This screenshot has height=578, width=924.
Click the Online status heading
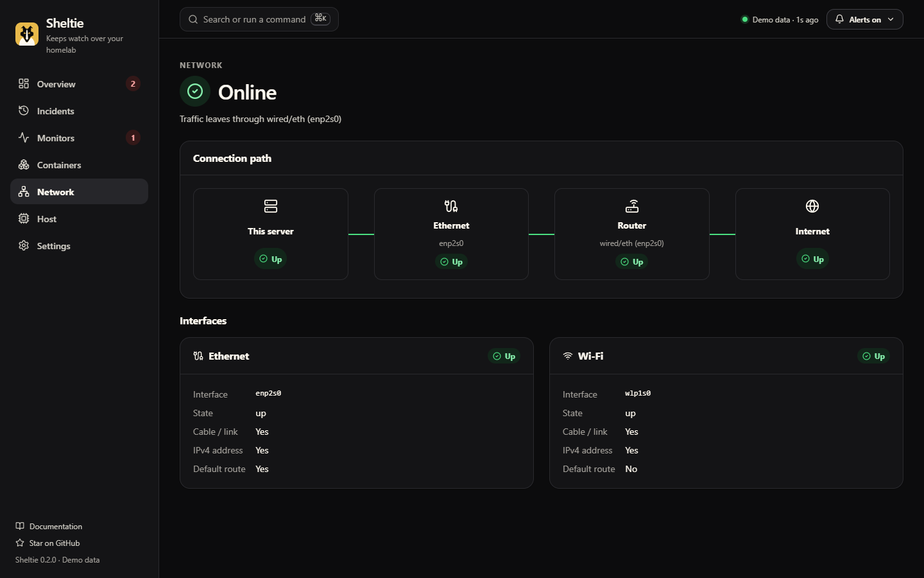coord(248,92)
